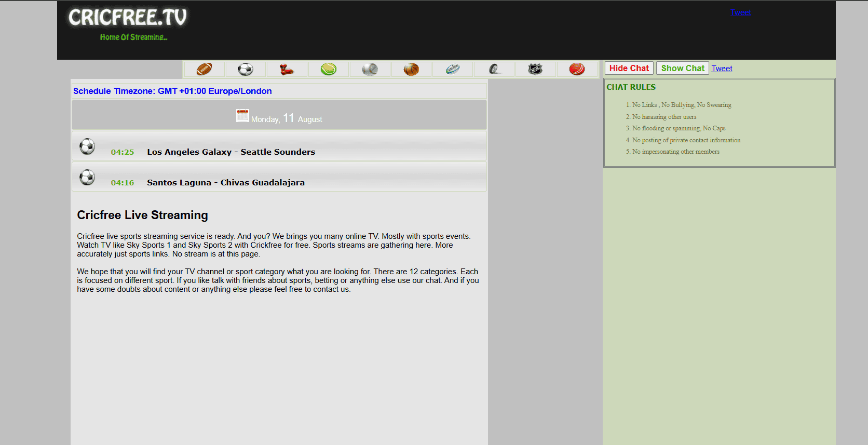Click the baseball category icon

(x=370, y=69)
